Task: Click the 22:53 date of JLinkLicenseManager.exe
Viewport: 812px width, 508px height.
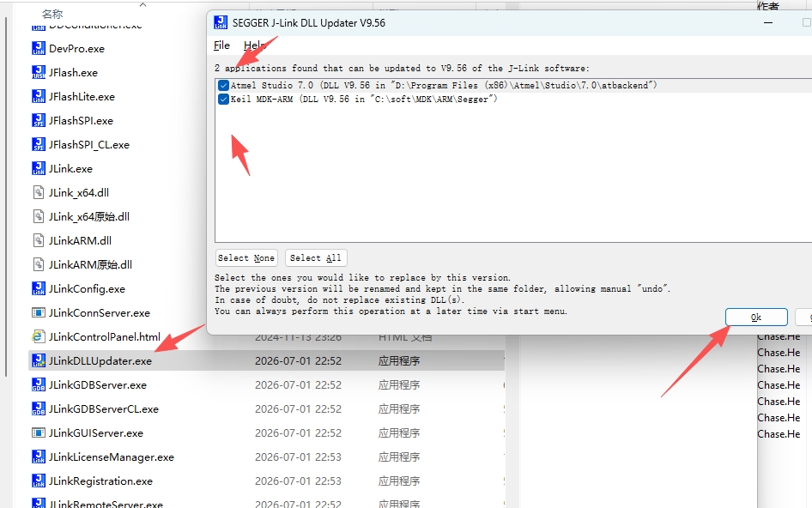Action: (299, 457)
